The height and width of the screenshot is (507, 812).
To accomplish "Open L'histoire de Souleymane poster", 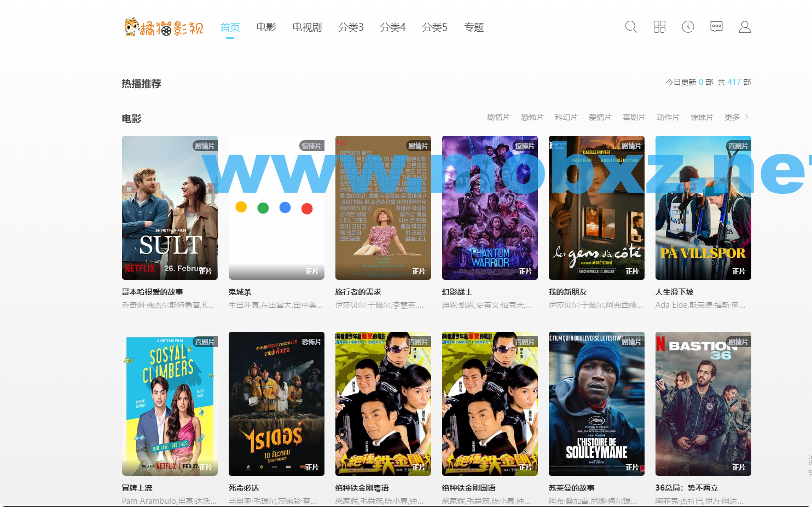I will tap(596, 404).
